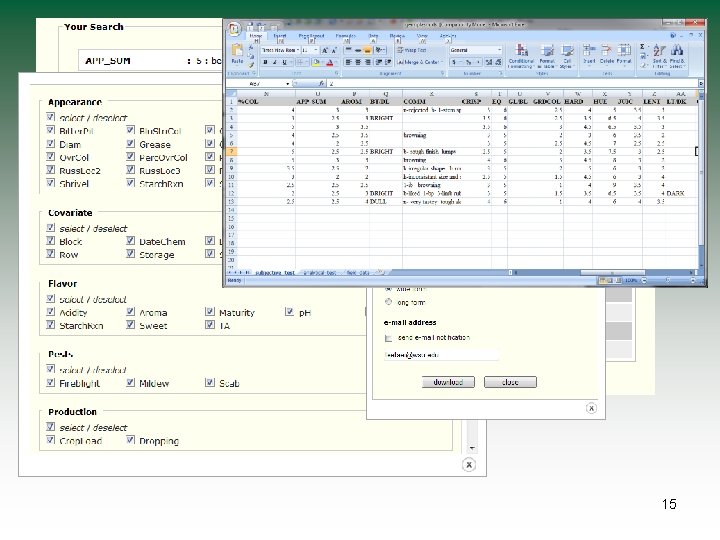Open the Formulas ribbon tab
720x540 pixels.
[x=345, y=36]
